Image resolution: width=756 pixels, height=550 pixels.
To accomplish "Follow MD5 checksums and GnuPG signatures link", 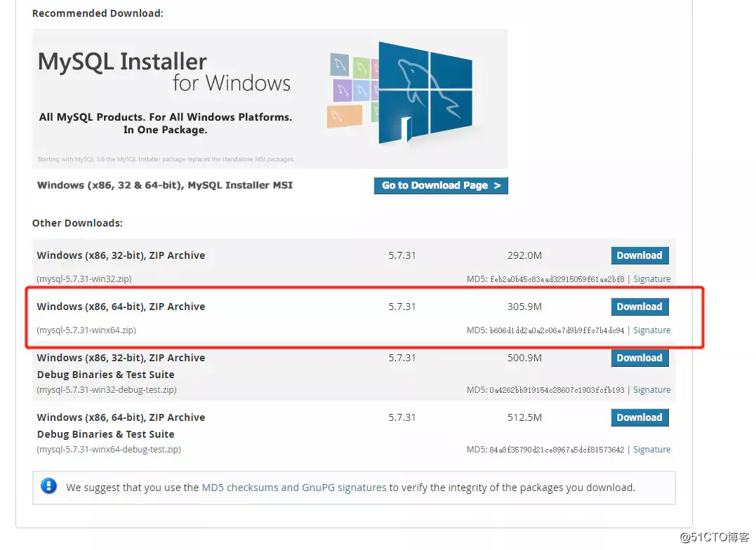I will click(x=293, y=488).
